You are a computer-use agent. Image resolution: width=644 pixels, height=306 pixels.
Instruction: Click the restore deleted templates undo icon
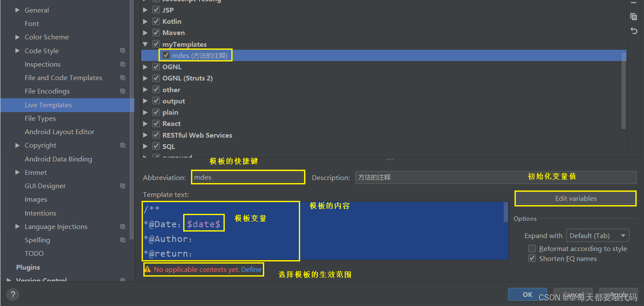point(634,31)
